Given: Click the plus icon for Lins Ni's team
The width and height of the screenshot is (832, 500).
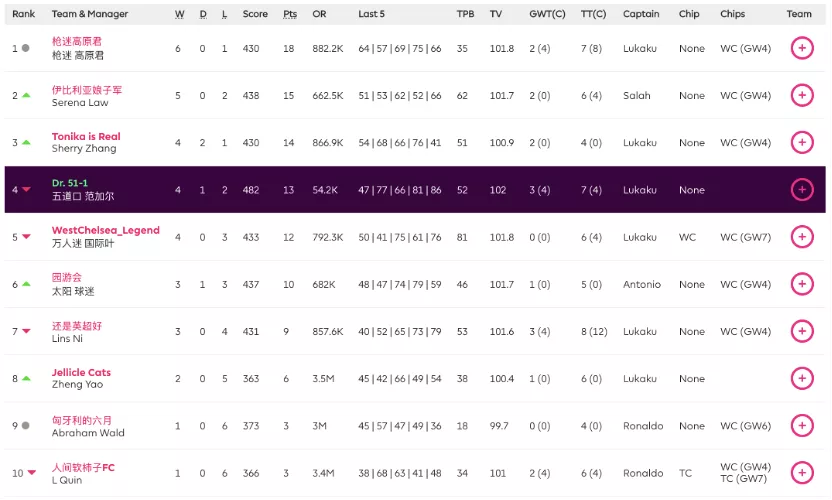Looking at the screenshot, I should [801, 331].
